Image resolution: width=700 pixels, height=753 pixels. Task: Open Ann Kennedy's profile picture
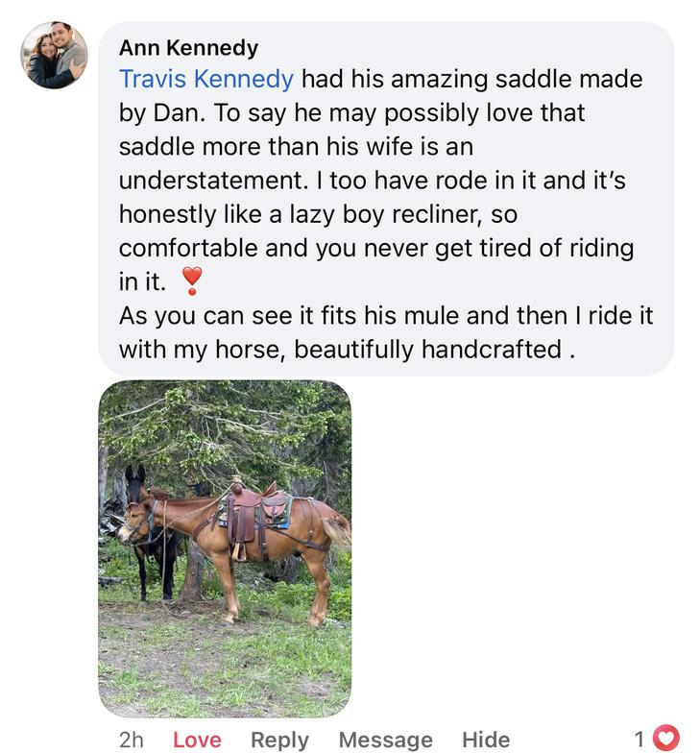54,56
